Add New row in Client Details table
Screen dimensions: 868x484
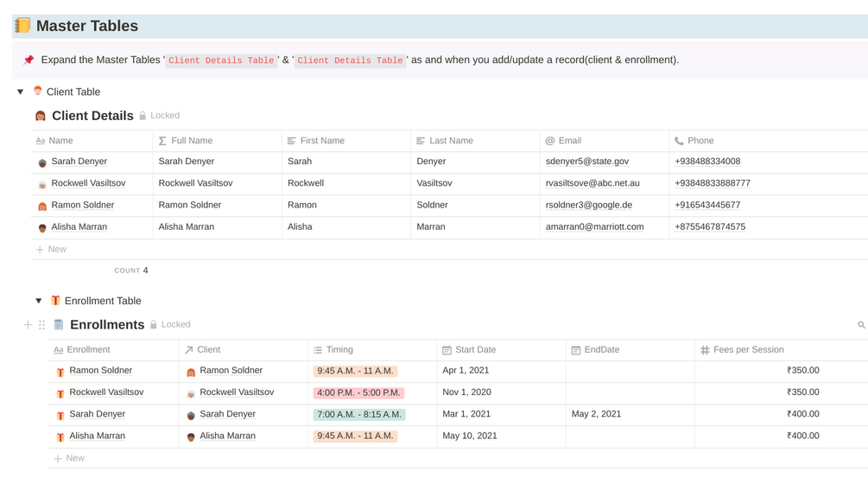(52, 249)
